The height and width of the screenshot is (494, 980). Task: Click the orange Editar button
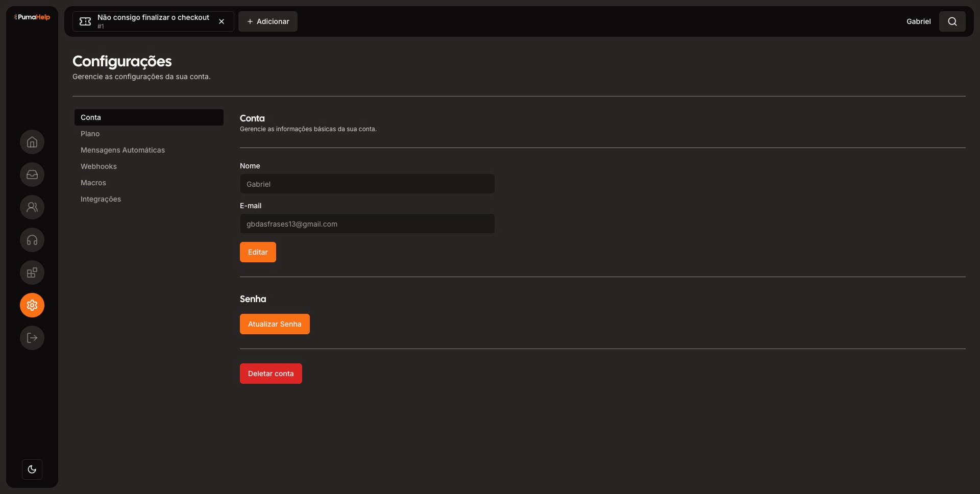(258, 252)
